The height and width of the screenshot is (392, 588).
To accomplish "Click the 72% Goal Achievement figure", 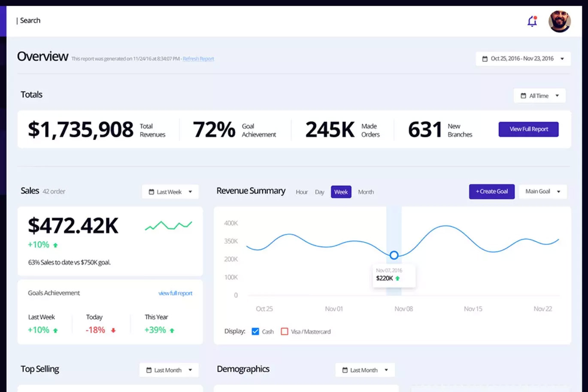I will coord(214,130).
